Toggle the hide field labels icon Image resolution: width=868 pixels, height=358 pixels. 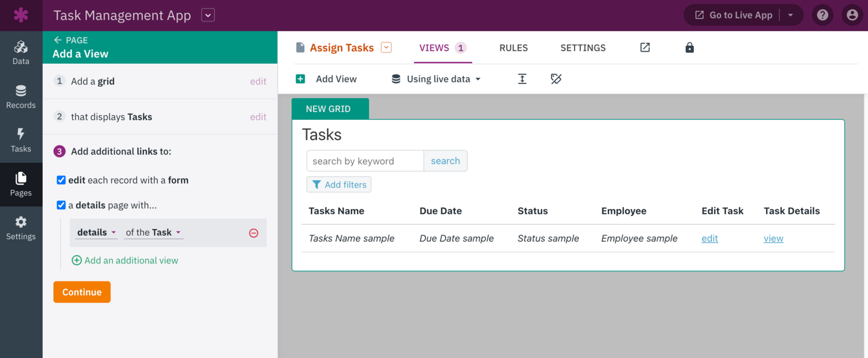[556, 78]
